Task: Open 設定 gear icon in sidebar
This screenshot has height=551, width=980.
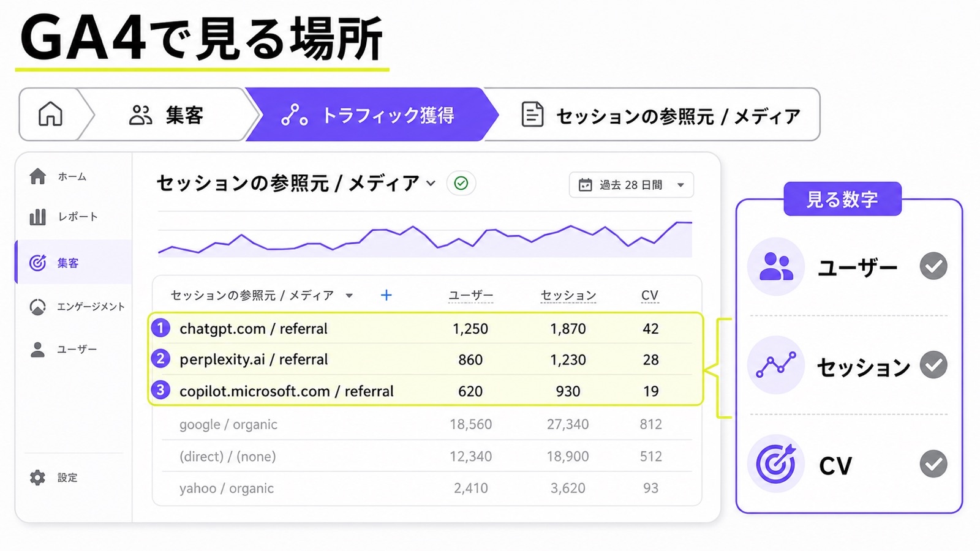Action: (37, 478)
